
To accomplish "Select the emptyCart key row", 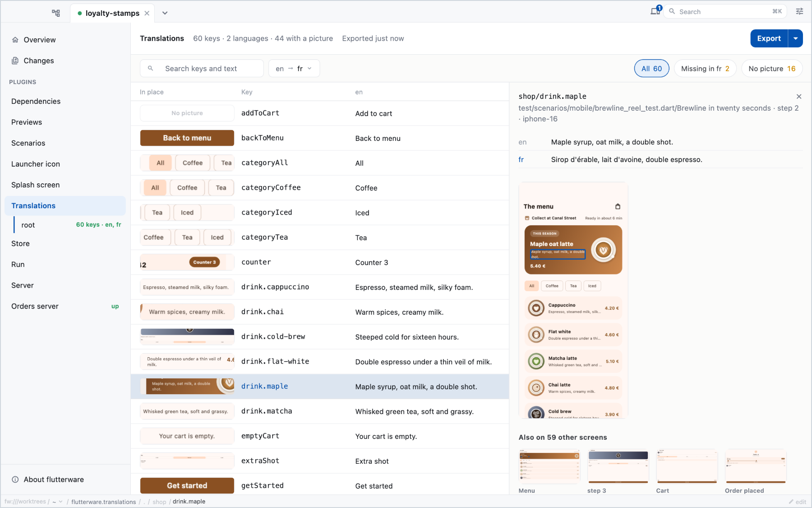I will (320, 436).
